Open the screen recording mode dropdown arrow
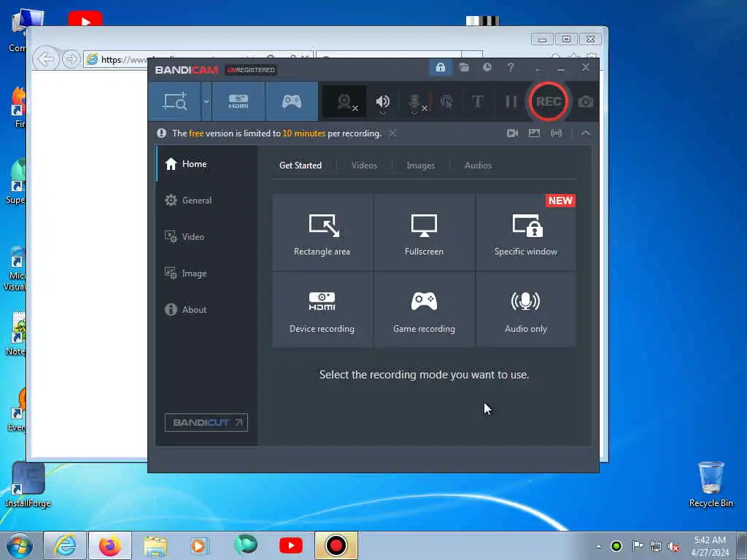The image size is (747, 560). click(206, 101)
